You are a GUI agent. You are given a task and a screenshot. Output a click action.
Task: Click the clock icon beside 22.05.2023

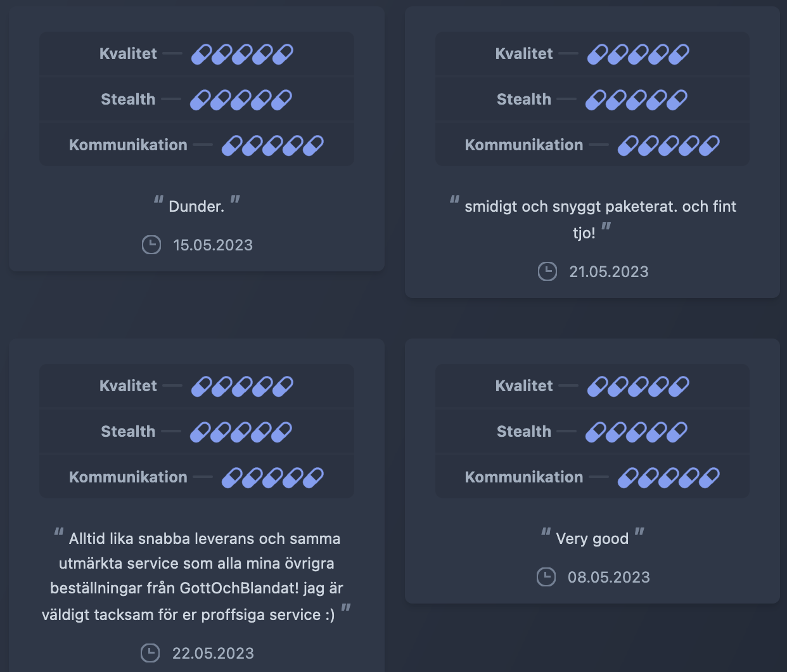click(x=150, y=653)
